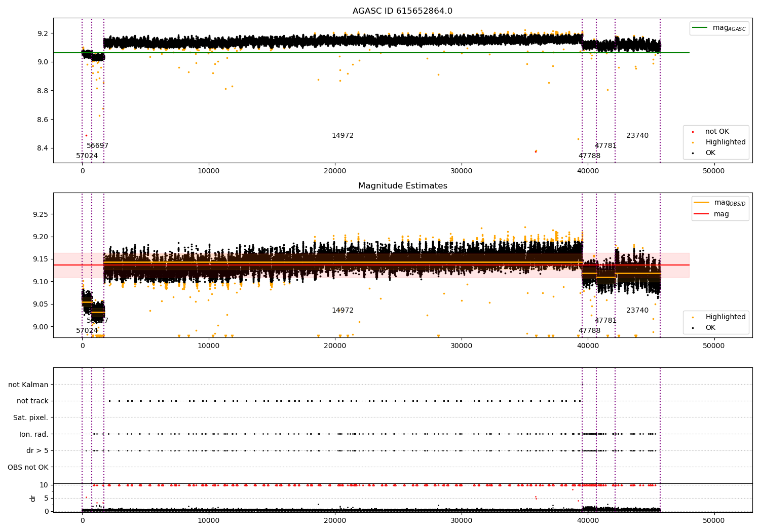Click the 8.6 tick on top plot
The height and width of the screenshot is (532, 760).
coord(44,120)
